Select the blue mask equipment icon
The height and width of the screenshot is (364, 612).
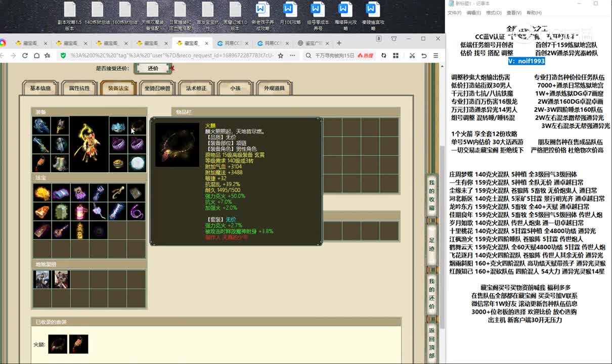(x=118, y=126)
